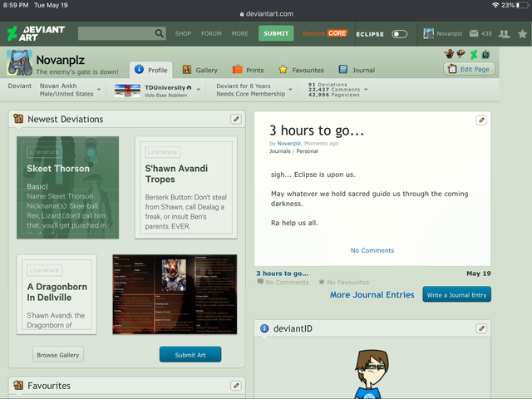Open S'hawn Avandi Tropes literature thumbnail

186,187
